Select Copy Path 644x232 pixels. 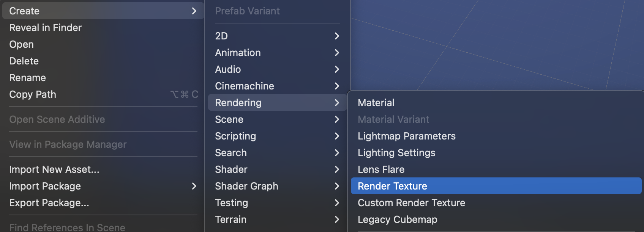pyautogui.click(x=32, y=94)
